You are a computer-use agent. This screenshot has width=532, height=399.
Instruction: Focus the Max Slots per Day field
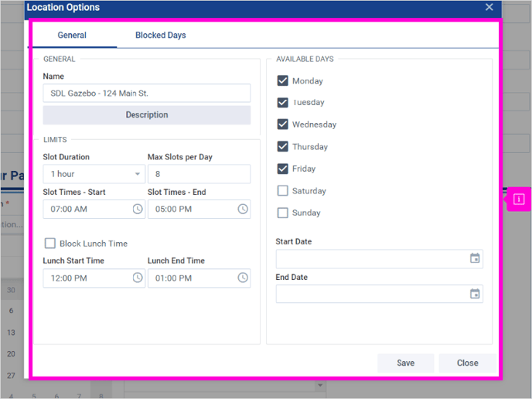(x=199, y=174)
